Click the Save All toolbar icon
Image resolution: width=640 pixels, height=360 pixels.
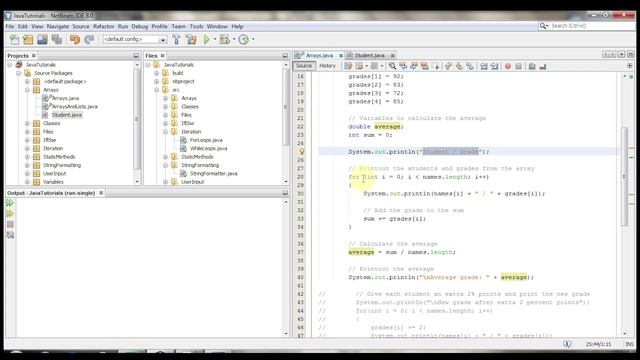(x=56, y=40)
